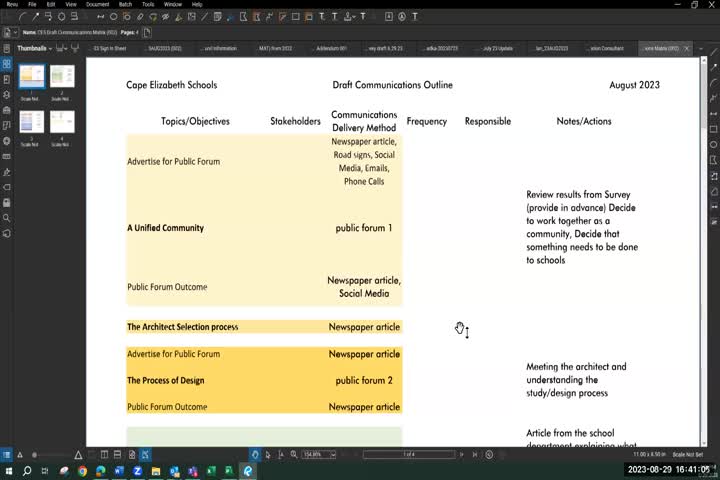This screenshot has width=720, height=480.
Task: Activate the Select Text tool
Action: click(x=281, y=455)
